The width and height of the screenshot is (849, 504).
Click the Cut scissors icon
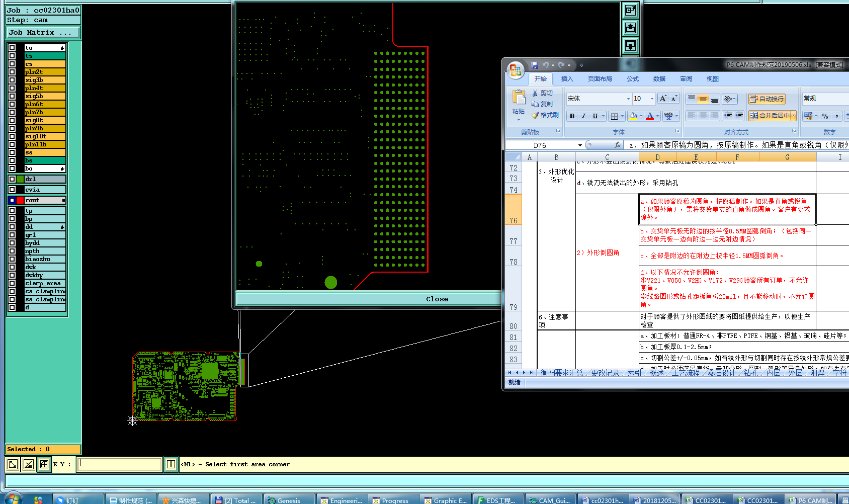(535, 93)
